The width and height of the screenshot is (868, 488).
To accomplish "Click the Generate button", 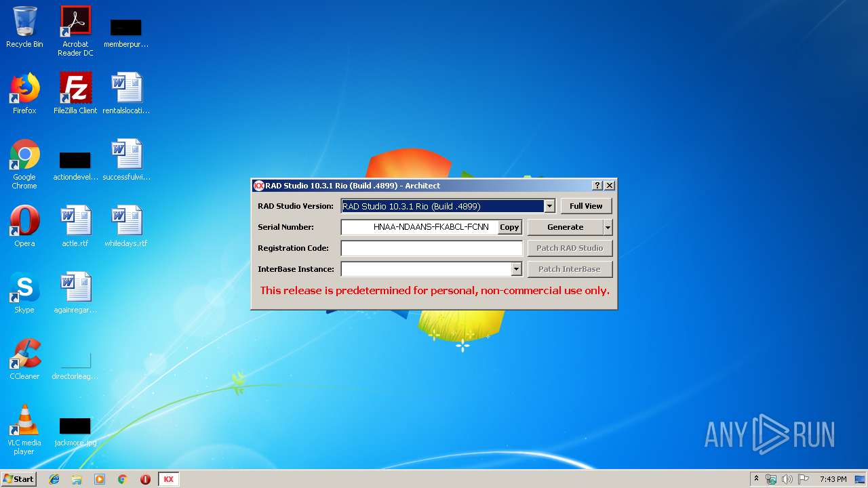I will coord(565,227).
